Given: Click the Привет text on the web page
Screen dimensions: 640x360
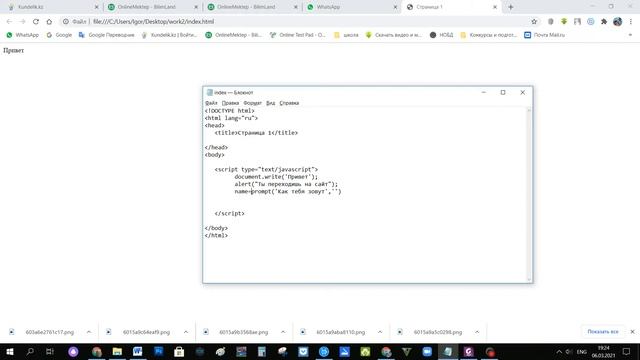Looking at the screenshot, I should (x=13, y=50).
